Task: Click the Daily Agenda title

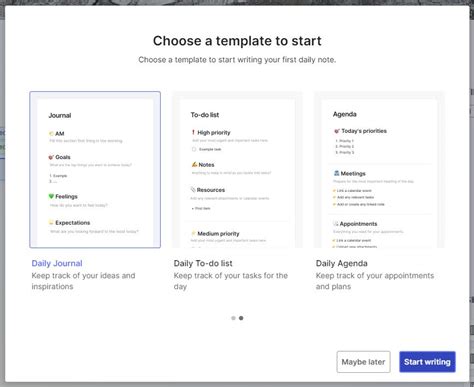Action: (342, 263)
